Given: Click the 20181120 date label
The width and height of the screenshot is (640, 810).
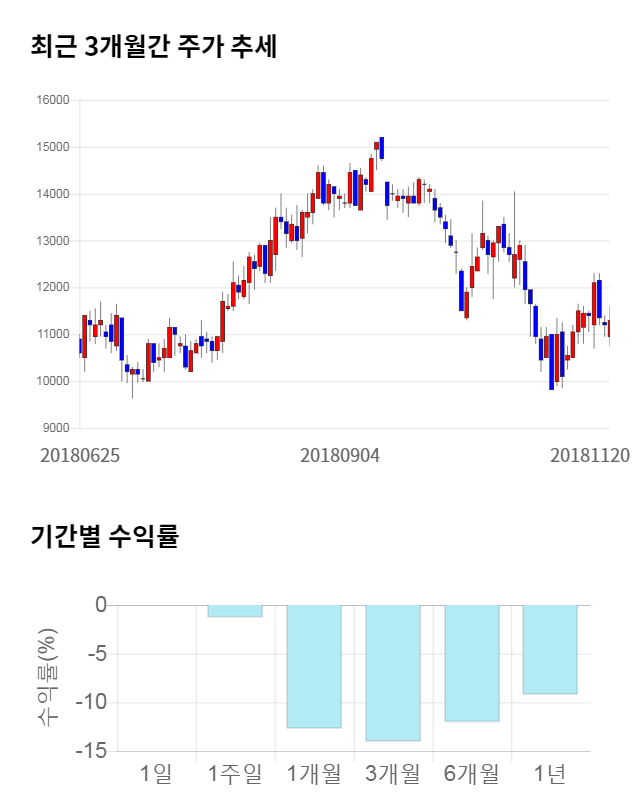Looking at the screenshot, I should [590, 455].
